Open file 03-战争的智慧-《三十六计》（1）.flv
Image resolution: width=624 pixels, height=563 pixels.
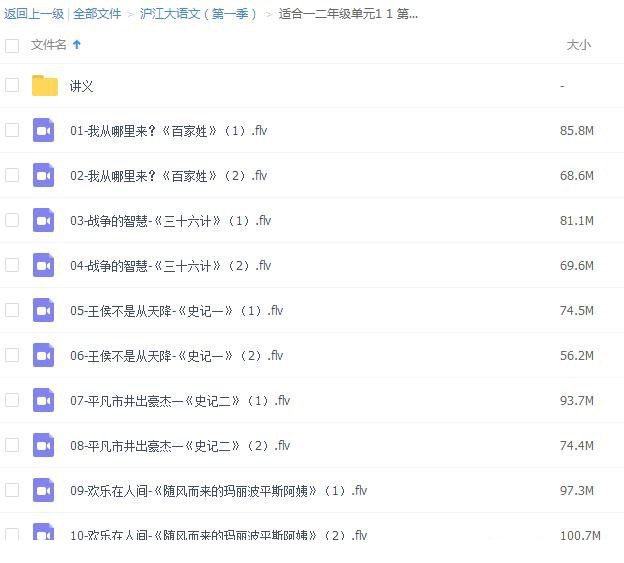click(x=170, y=220)
